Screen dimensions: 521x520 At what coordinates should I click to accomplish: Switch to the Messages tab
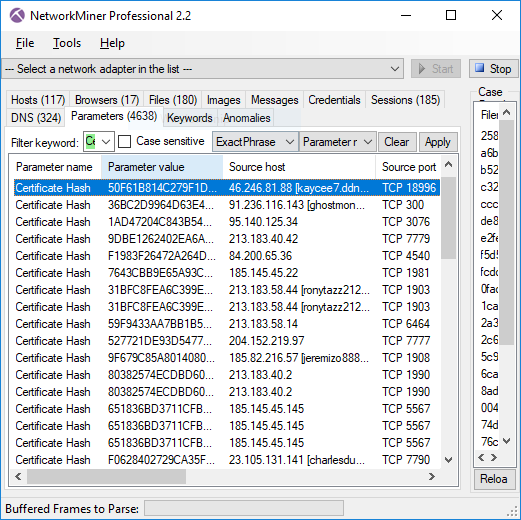pos(274,100)
